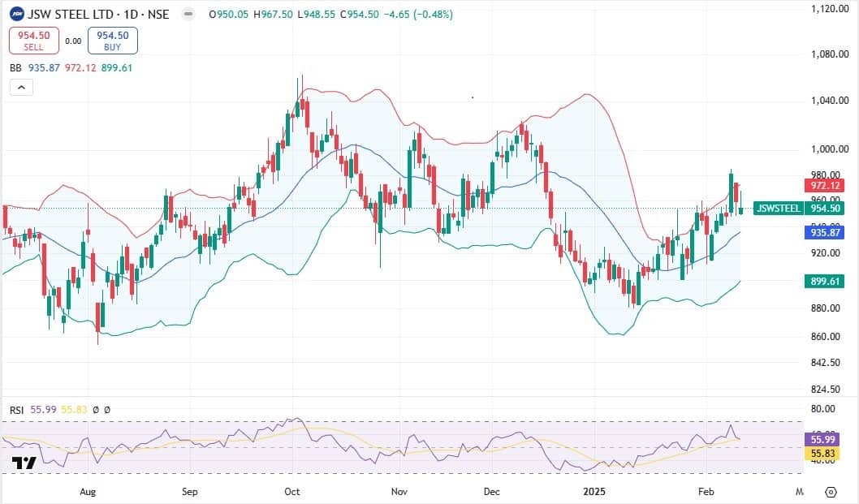Select the RSI indicator legend label
Image resolution: width=859 pixels, height=504 pixels.
[16, 411]
